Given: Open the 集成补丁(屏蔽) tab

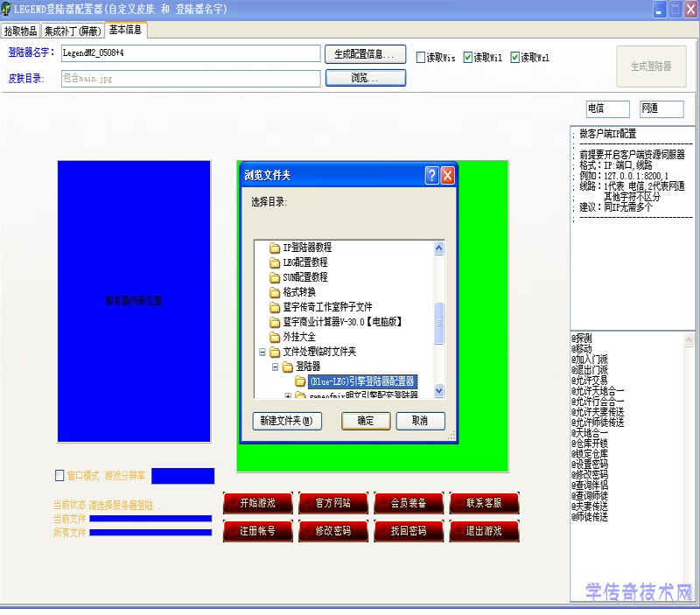Looking at the screenshot, I should pyautogui.click(x=73, y=31).
